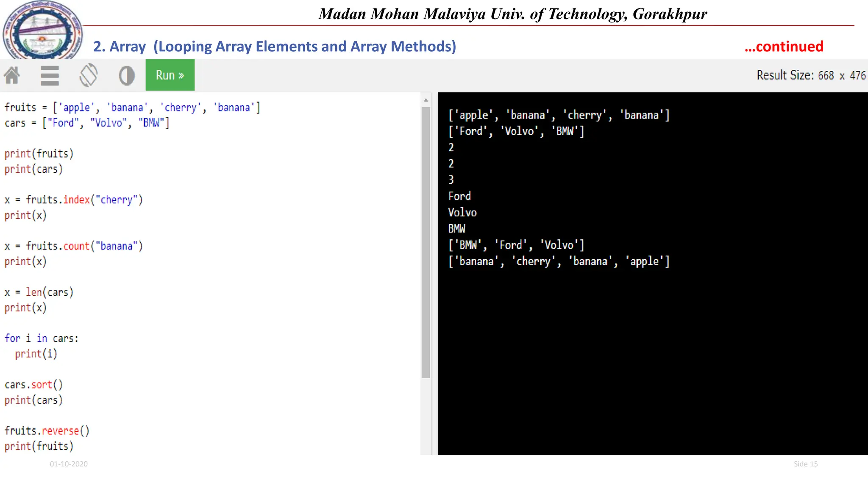
Task: Click the red continued text
Action: [x=783, y=46]
